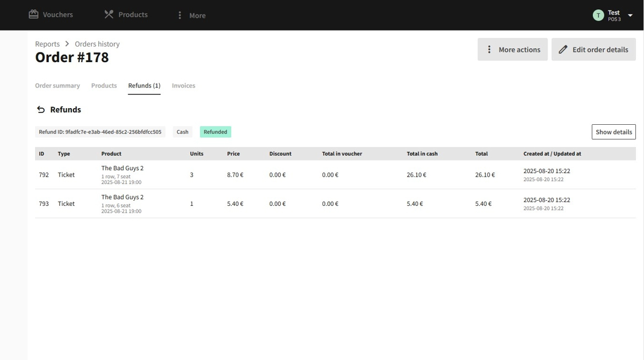Open the More actions dropdown button

tap(512, 49)
